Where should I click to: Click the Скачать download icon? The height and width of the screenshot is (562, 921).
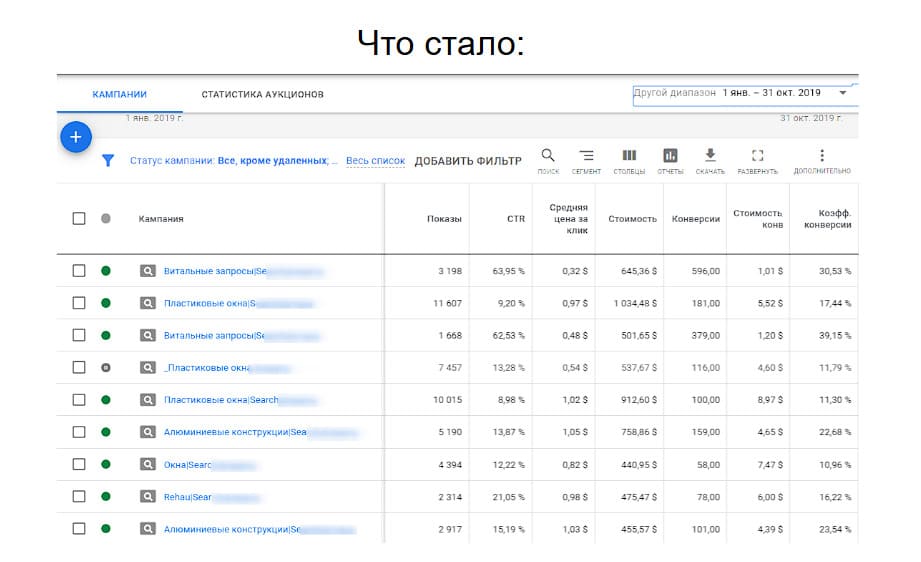point(710,156)
